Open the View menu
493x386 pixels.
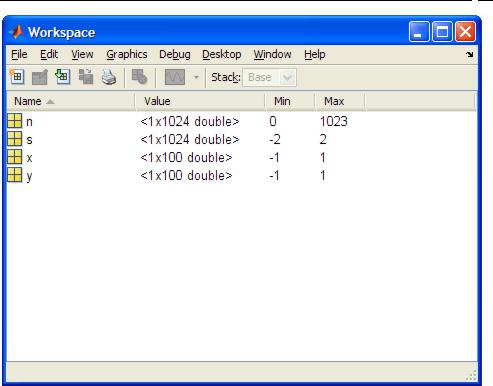click(82, 54)
